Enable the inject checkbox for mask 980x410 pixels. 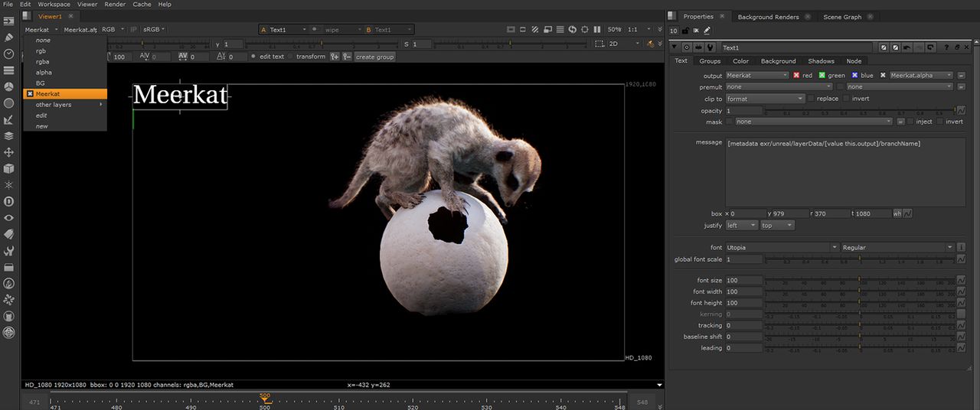(x=910, y=122)
